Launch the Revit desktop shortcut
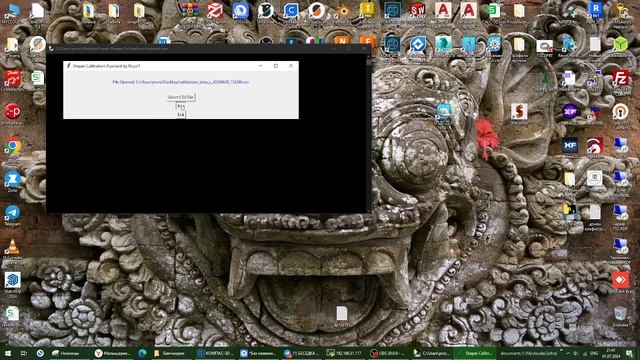640x360 pixels. [x=595, y=10]
